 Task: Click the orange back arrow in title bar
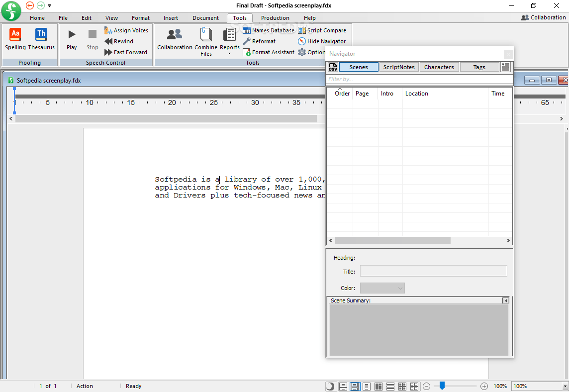[x=30, y=5]
